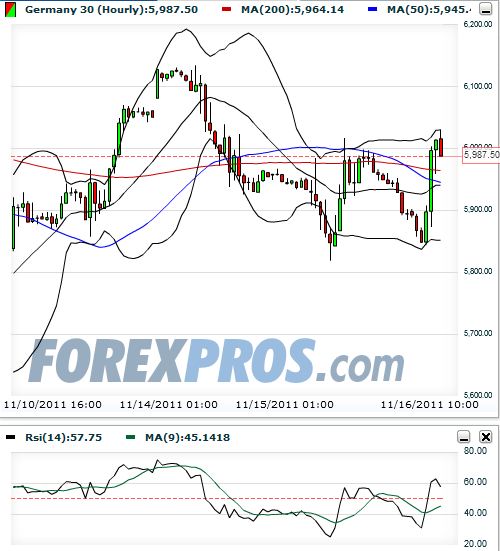Viewport: 500px width, 551px height.
Task: Select the MA(200):5,964.14 legend label
Action: (x=292, y=9)
